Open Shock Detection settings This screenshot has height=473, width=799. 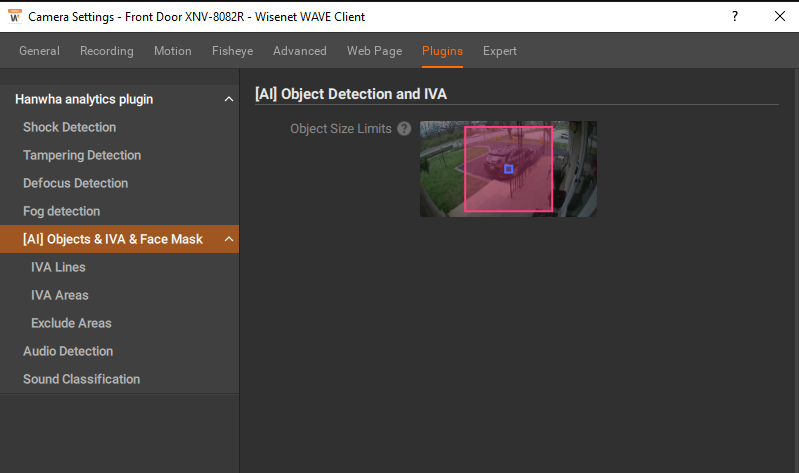pos(69,127)
